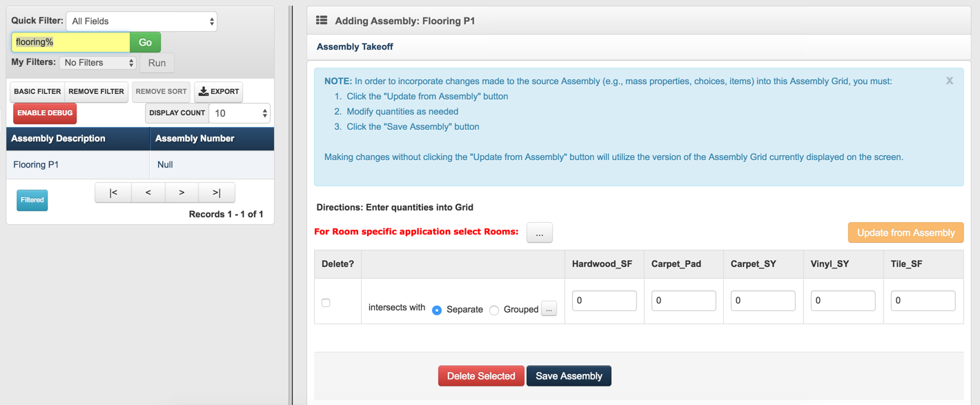This screenshot has height=405, width=980.
Task: Click the Delete Selected button
Action: (481, 375)
